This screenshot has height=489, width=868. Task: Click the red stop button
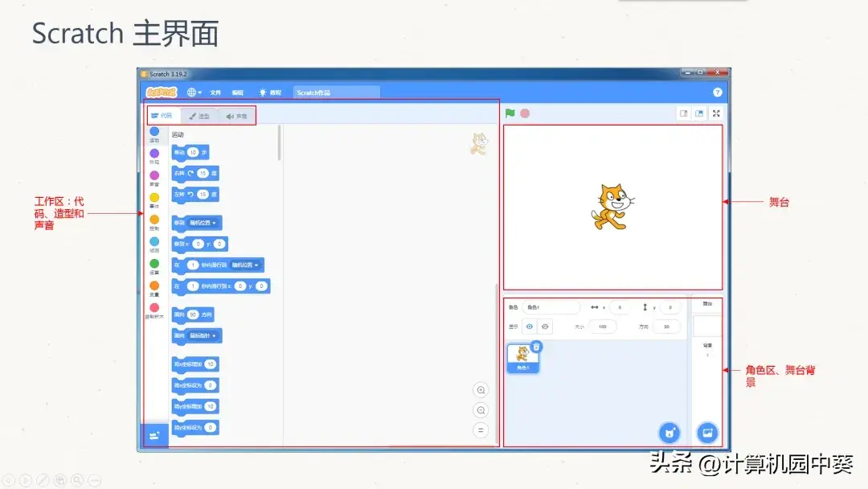(525, 113)
